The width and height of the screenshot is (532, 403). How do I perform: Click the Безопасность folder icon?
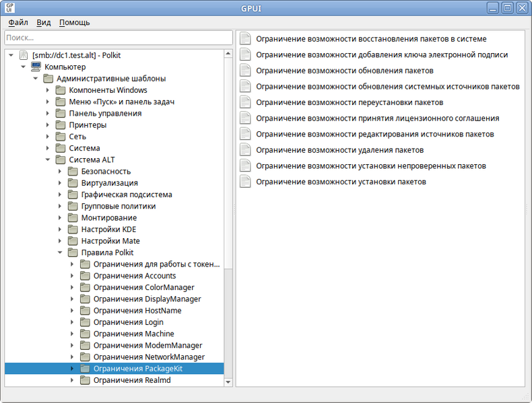click(73, 172)
